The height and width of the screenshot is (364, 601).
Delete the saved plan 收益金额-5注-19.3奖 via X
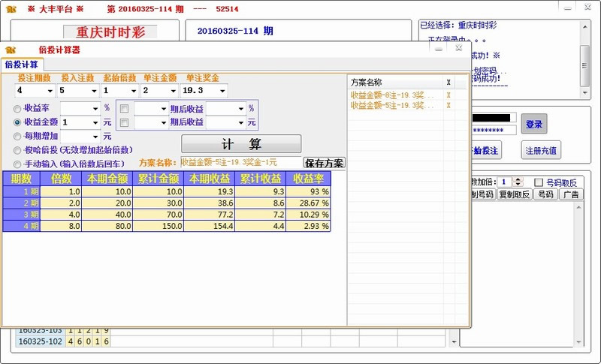(x=448, y=105)
